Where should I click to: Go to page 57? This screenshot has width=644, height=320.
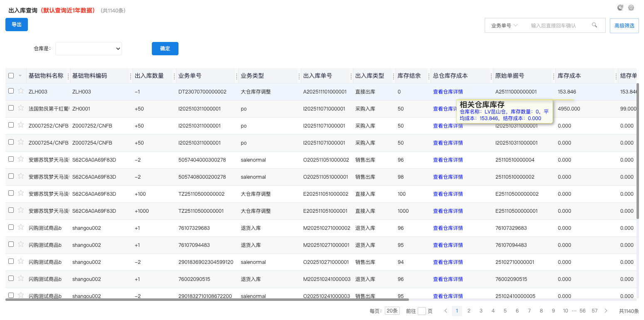pyautogui.click(x=594, y=311)
